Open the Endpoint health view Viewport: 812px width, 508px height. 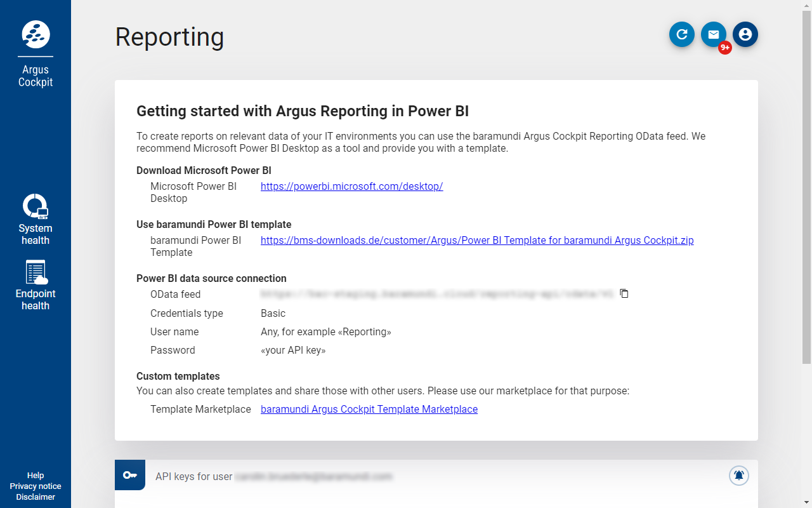tap(36, 285)
